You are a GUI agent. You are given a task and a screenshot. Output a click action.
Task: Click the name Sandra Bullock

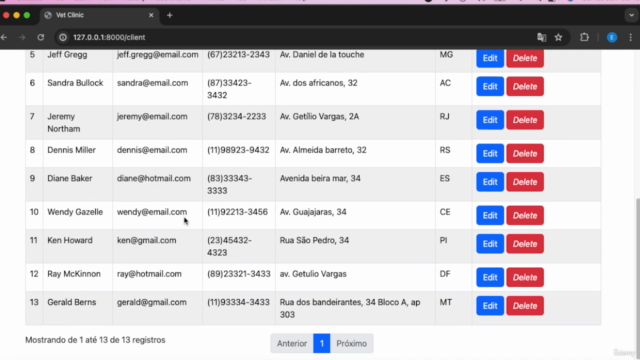tap(75, 83)
